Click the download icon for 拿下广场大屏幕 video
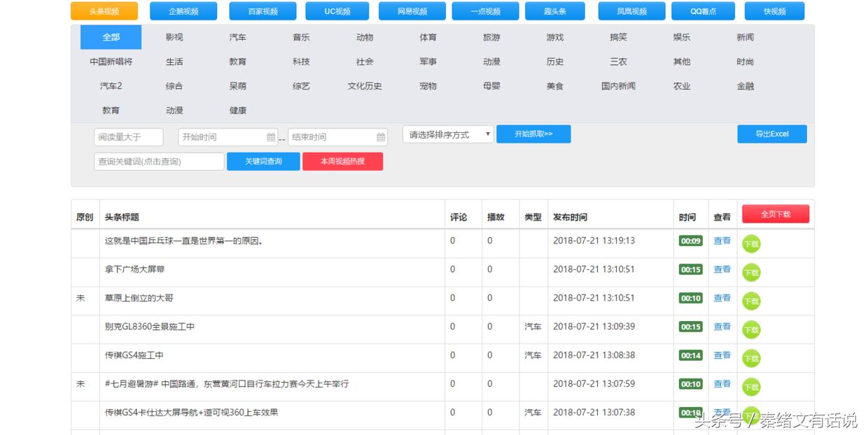Viewport: 868px width, 435px height. pyautogui.click(x=751, y=272)
